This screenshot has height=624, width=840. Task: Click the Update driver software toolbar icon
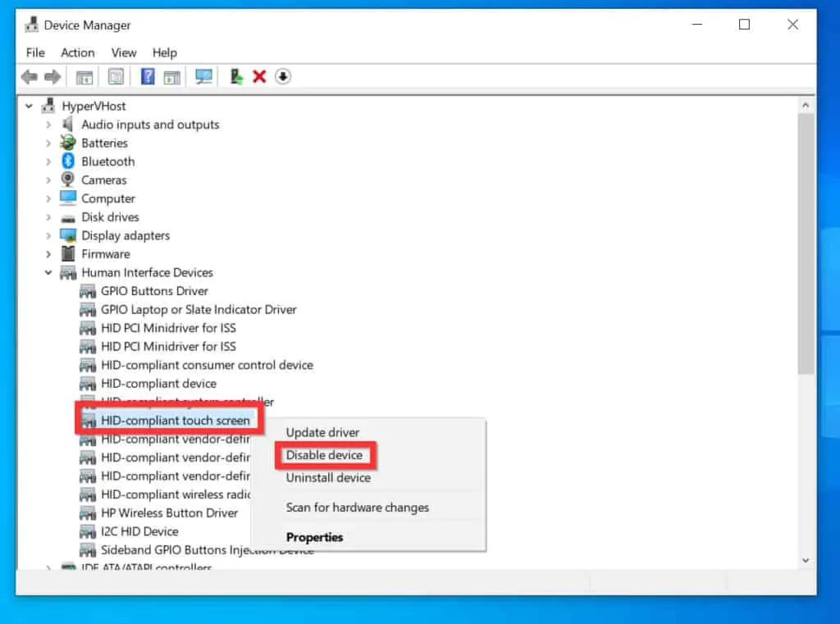click(235, 76)
